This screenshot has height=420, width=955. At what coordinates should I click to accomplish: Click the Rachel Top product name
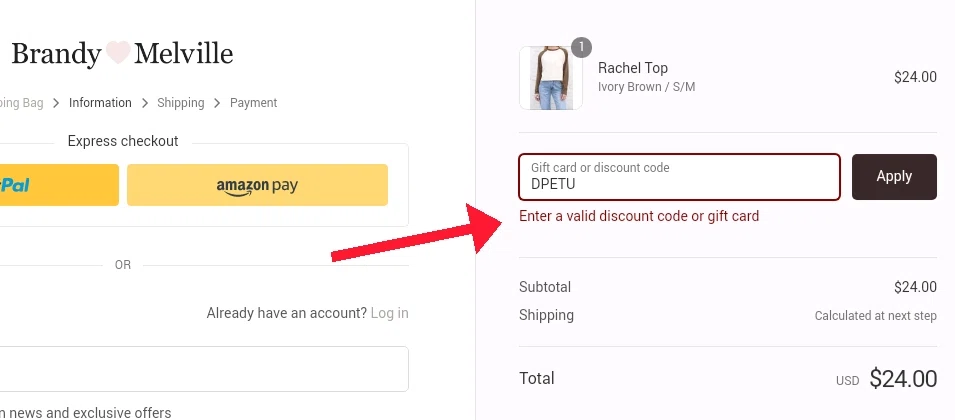pos(633,68)
